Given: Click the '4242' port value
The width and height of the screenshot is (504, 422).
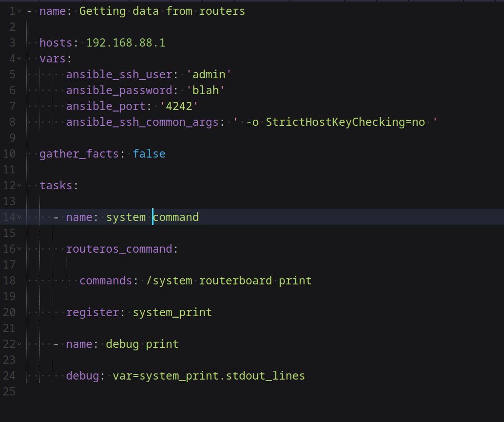Looking at the screenshot, I should 179,106.
